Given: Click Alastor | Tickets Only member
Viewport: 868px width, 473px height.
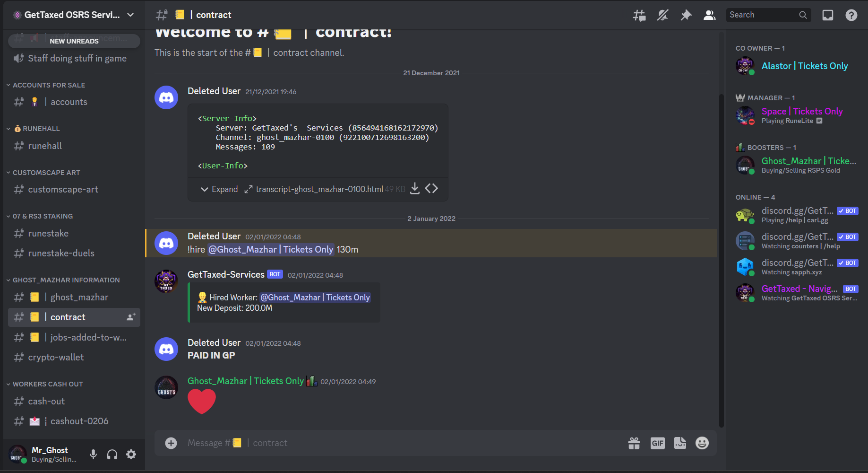Looking at the screenshot, I should coord(797,66).
